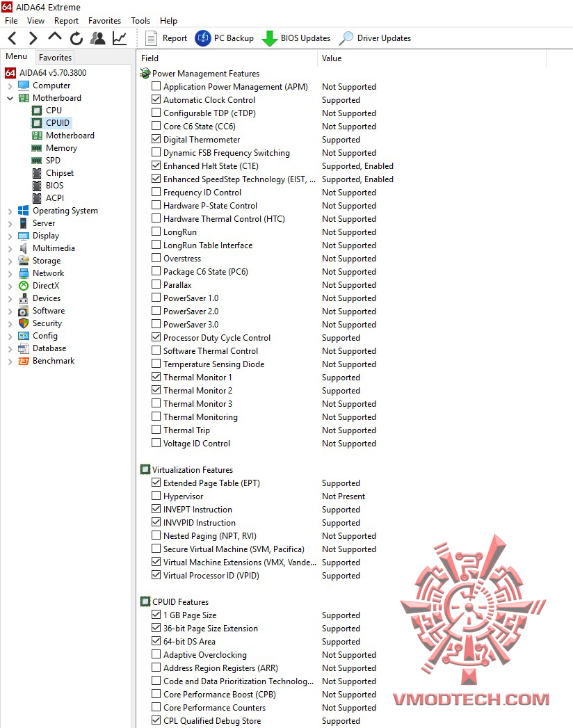Viewport: 573px width, 728px height.
Task: Open the Report menu
Action: [x=66, y=21]
